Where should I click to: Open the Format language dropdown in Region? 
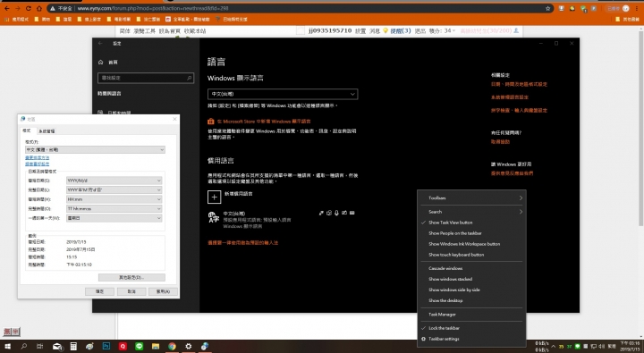coord(95,150)
